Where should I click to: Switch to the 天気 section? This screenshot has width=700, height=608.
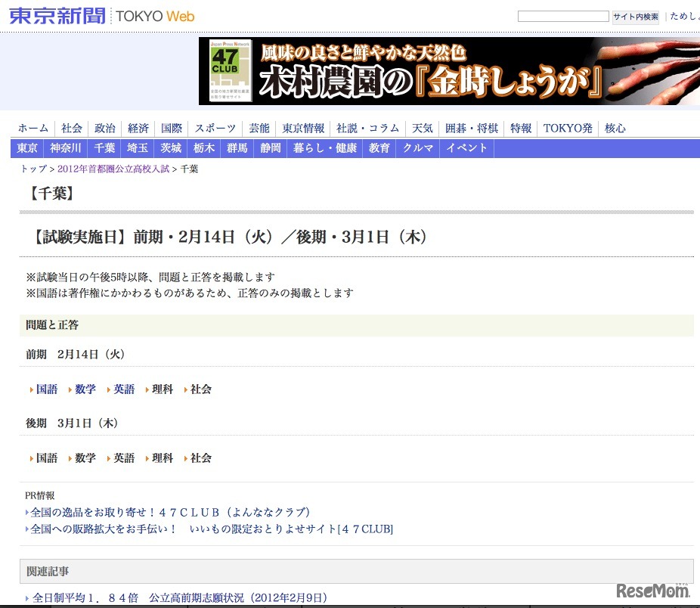click(422, 128)
